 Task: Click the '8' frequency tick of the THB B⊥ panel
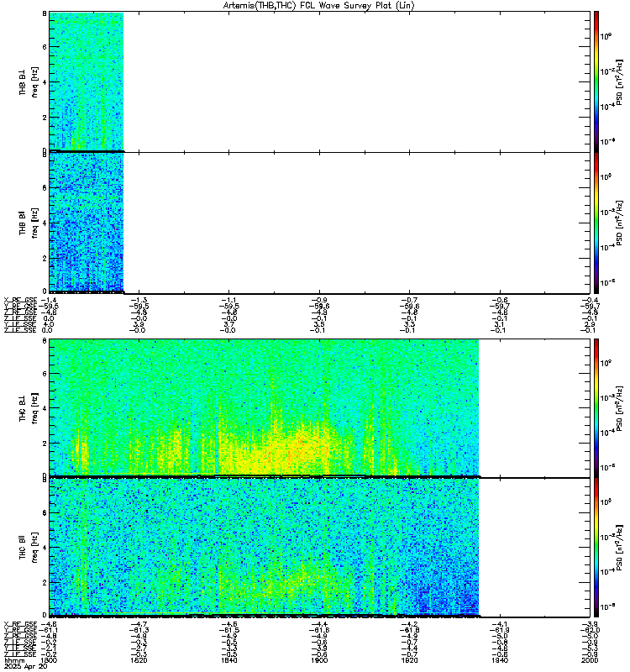tap(45, 13)
